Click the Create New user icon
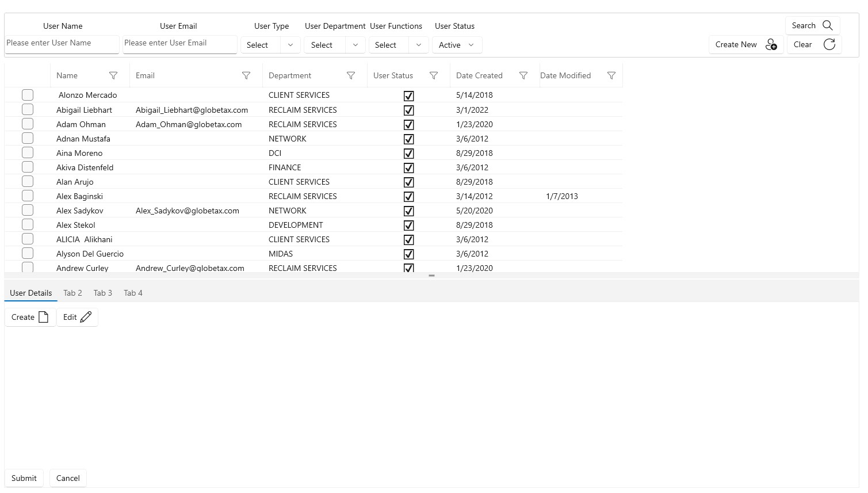Image resolution: width=868 pixels, height=493 pixels. point(771,45)
